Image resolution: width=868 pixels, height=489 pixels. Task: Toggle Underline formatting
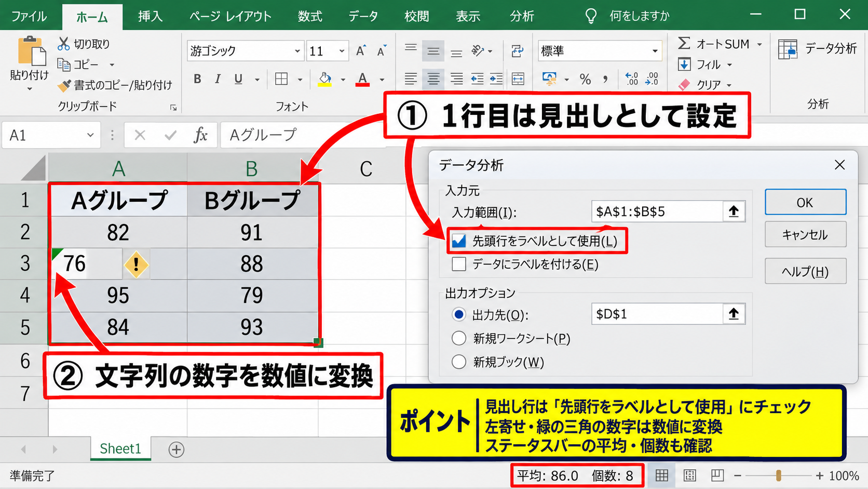pyautogui.click(x=238, y=79)
